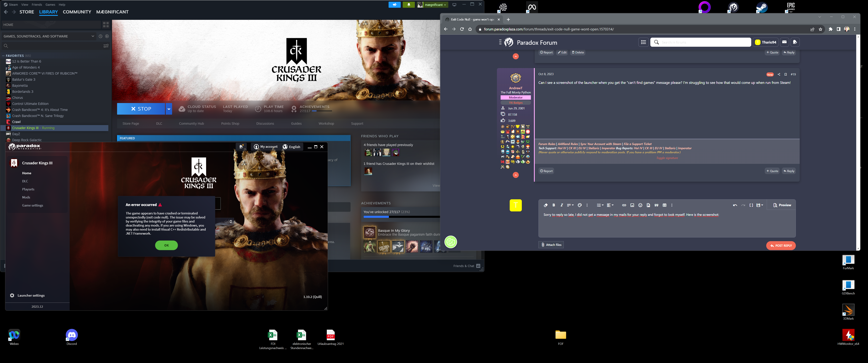Open text alignment dropdown in editor
This screenshot has height=363, width=868.
pos(610,205)
